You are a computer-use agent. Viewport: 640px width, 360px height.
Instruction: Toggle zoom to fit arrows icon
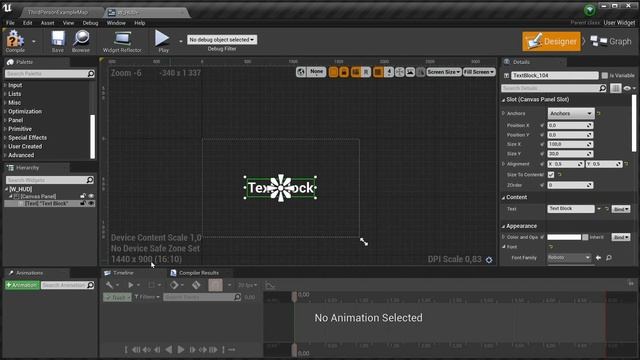click(x=400, y=72)
